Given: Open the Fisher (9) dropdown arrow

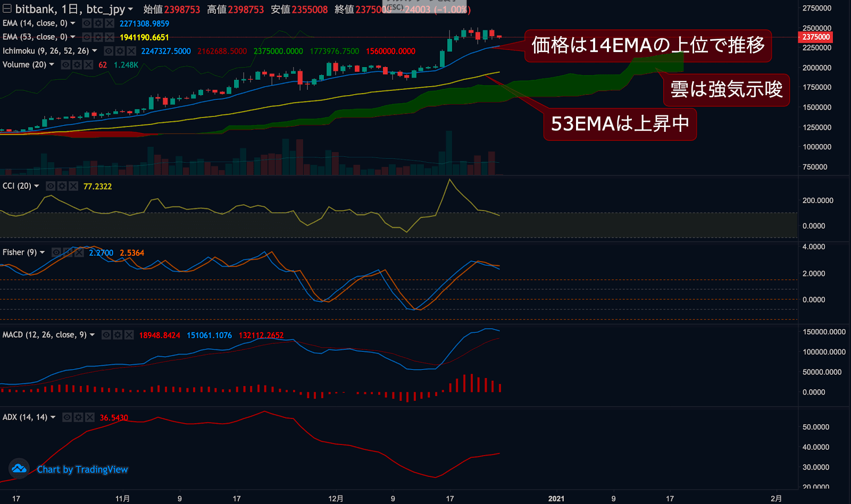Looking at the screenshot, I should pyautogui.click(x=42, y=252).
